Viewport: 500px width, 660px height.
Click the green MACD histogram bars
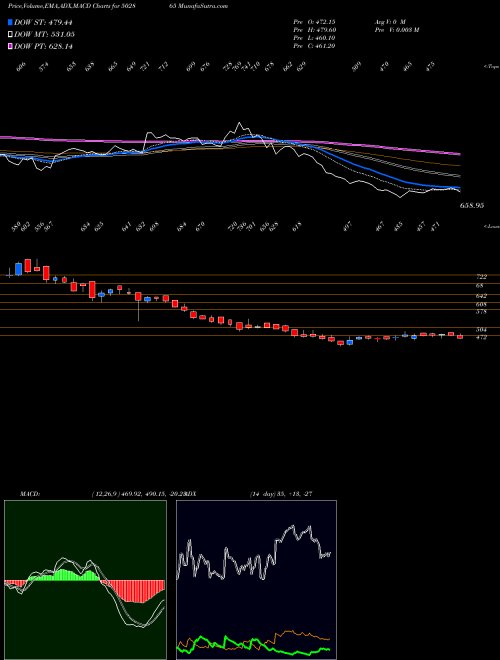(63, 575)
